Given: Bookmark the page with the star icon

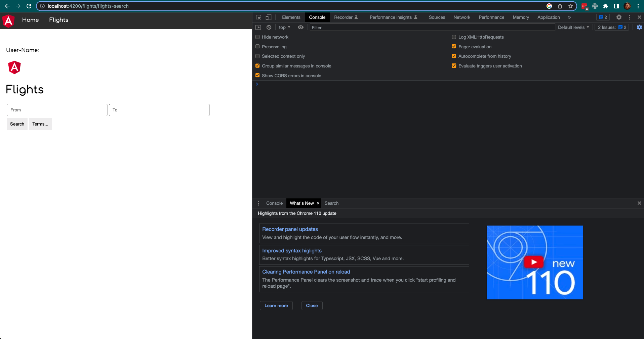Looking at the screenshot, I should [x=571, y=6].
